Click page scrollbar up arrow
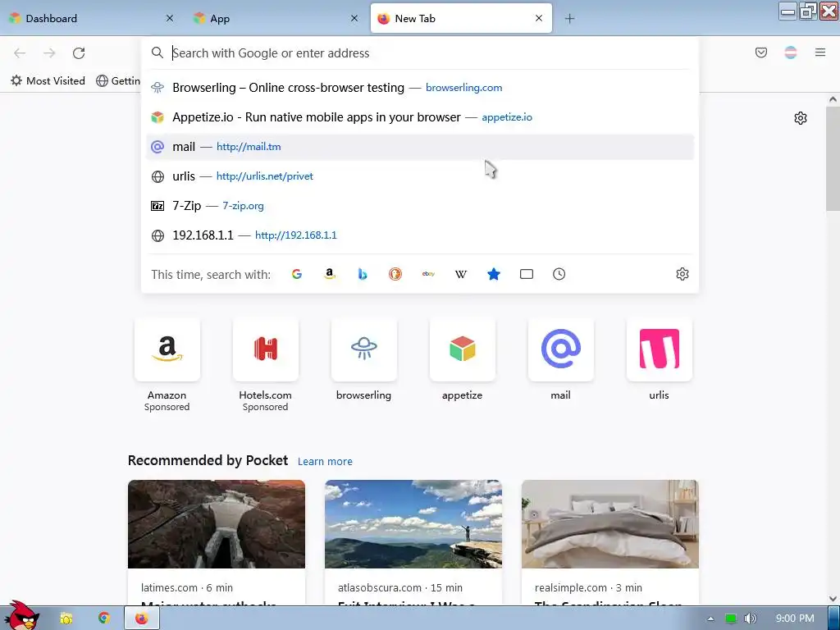Image resolution: width=840 pixels, height=630 pixels. click(x=833, y=99)
